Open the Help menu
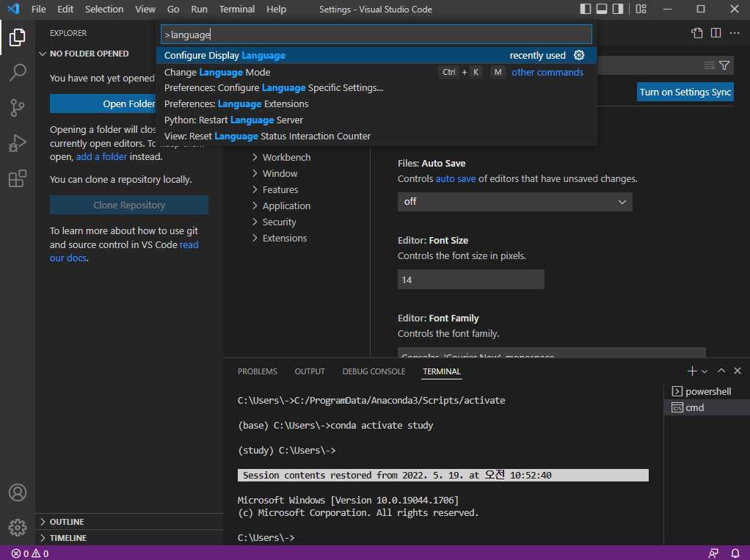Viewport: 750px width, 560px height. (x=276, y=9)
